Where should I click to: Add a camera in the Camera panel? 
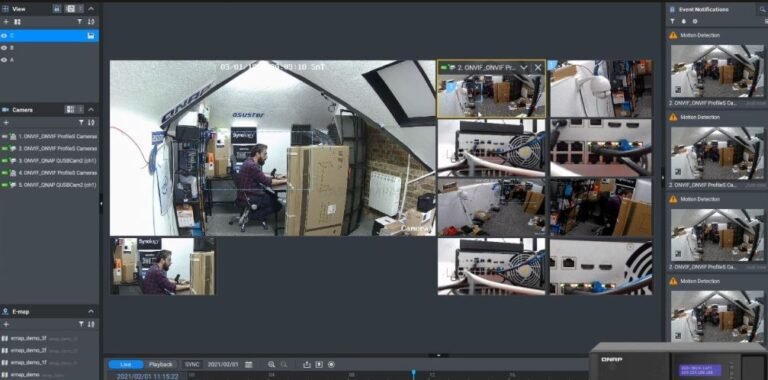coord(6,122)
